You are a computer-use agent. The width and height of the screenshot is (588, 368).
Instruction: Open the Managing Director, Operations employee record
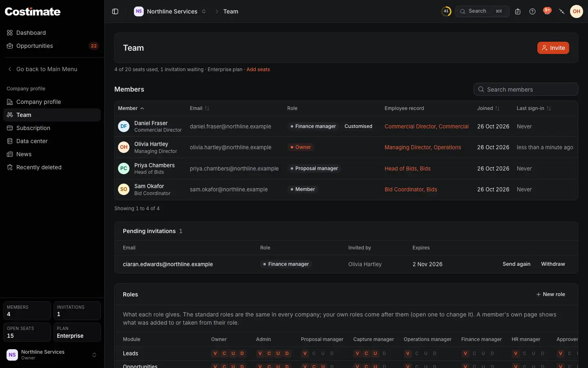[423, 147]
